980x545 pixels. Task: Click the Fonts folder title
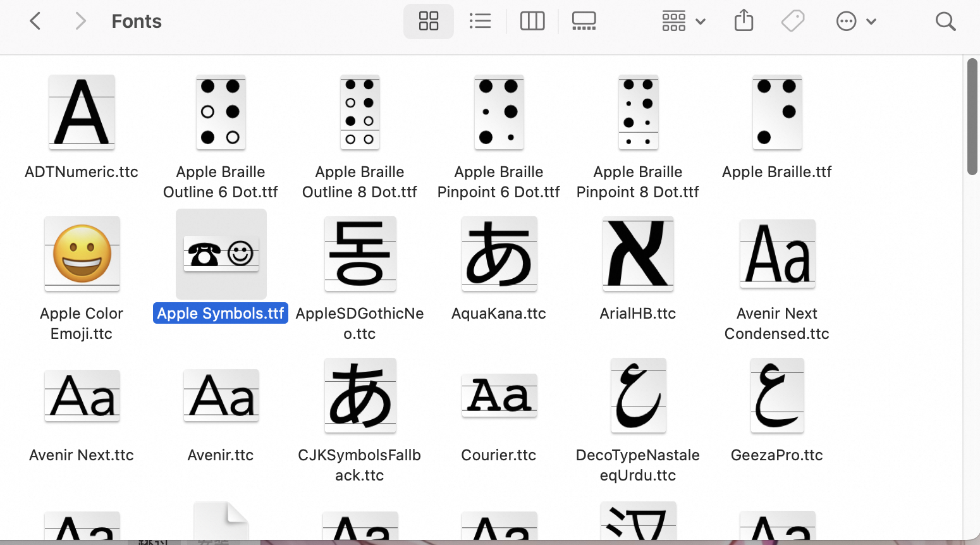[x=137, y=21]
